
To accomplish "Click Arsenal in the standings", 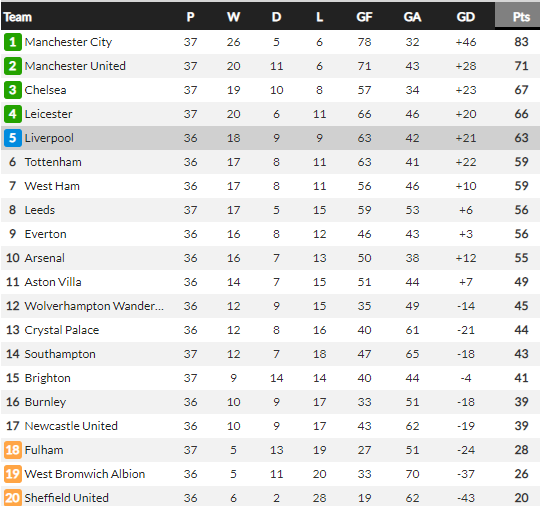I will click(x=44, y=258).
